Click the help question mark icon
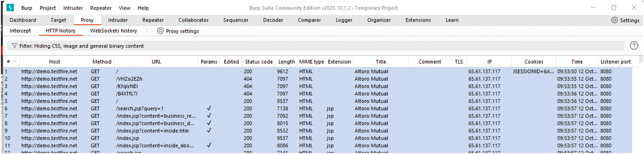 point(633,46)
